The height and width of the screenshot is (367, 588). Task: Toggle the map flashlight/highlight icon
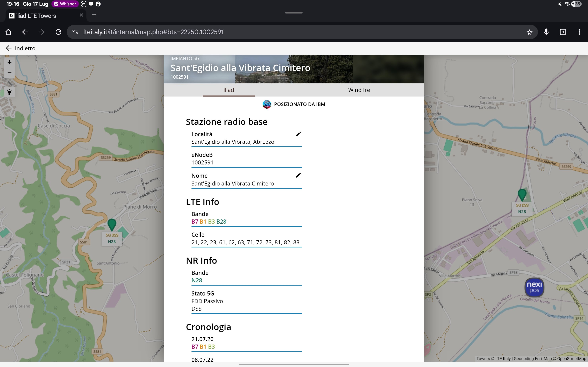click(10, 92)
